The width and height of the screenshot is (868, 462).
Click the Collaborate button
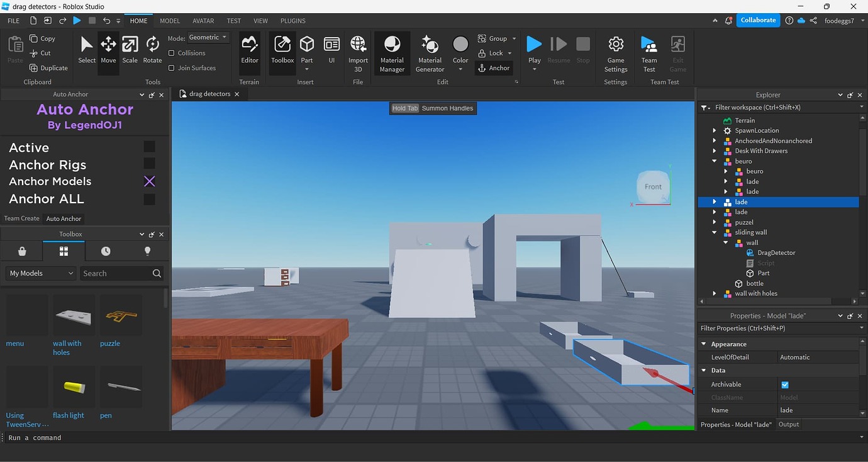click(758, 20)
